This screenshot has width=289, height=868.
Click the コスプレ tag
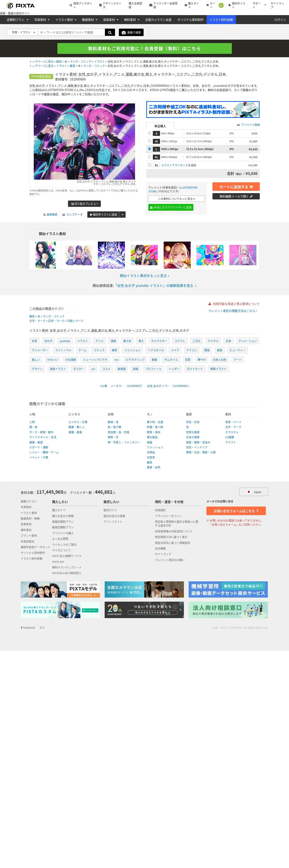point(180,341)
